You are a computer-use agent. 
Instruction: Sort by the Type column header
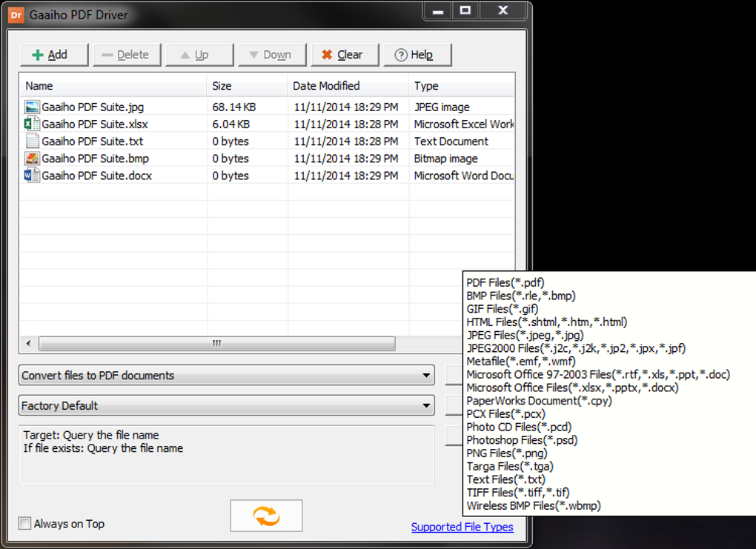[462, 86]
